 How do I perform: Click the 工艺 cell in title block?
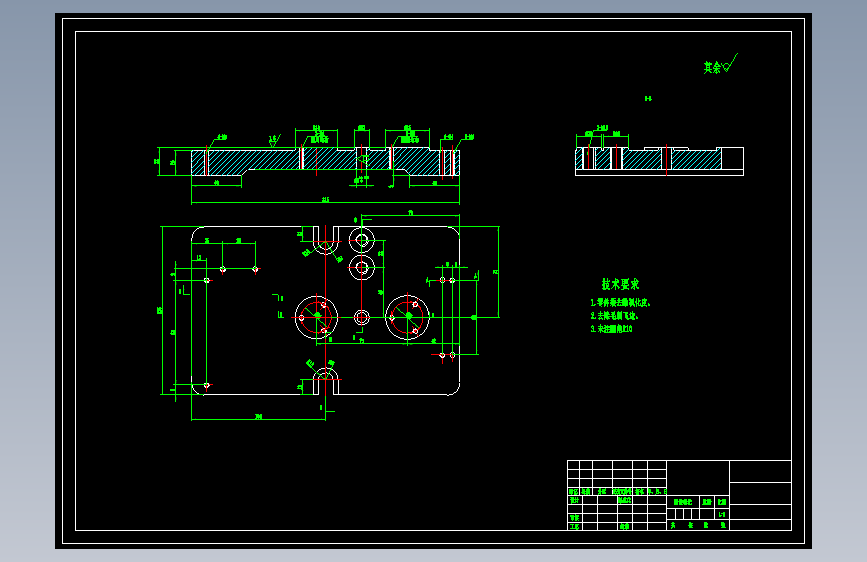click(574, 527)
